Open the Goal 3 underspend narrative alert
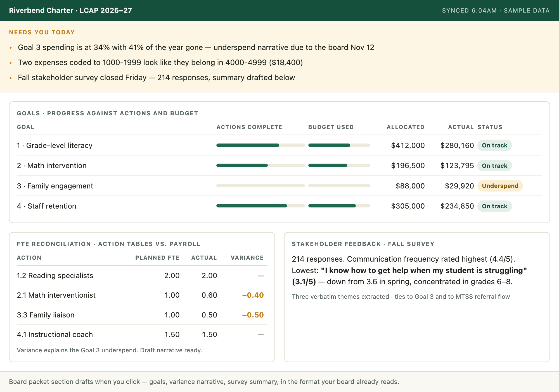Screen dimensions: 559x392 [196, 47]
